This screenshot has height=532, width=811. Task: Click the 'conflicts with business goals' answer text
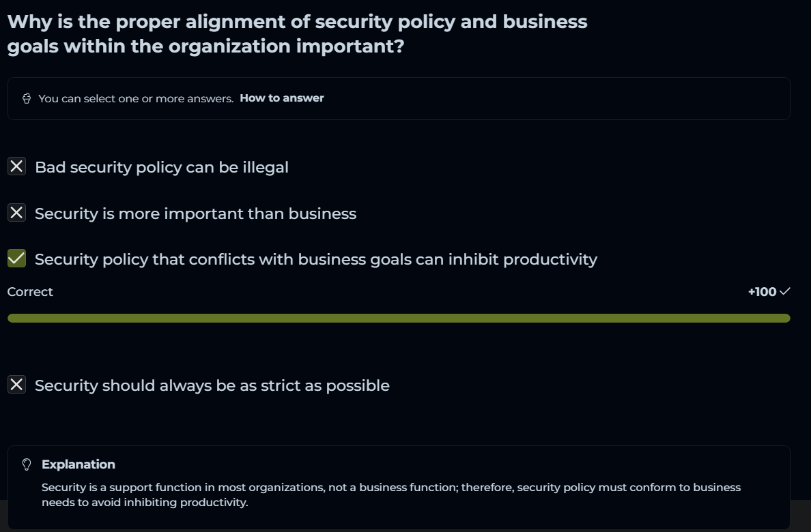coord(315,259)
